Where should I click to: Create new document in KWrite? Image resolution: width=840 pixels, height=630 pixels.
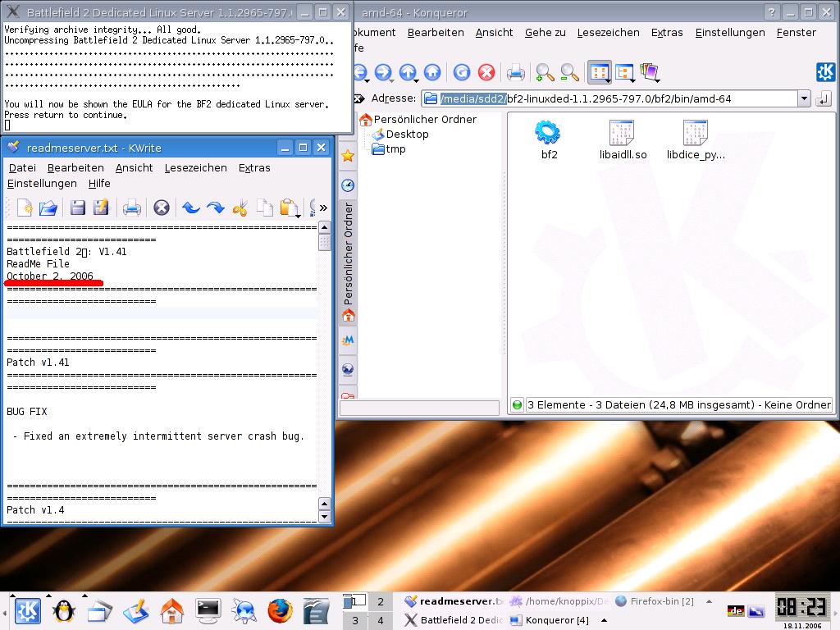25,208
